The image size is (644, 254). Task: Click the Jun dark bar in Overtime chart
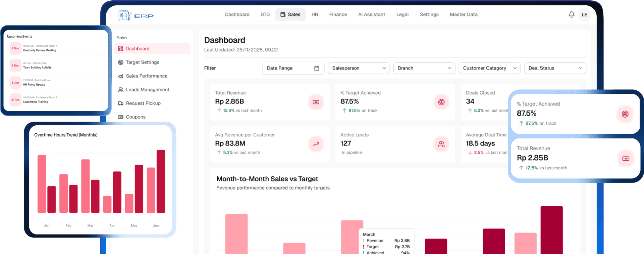click(x=161, y=181)
